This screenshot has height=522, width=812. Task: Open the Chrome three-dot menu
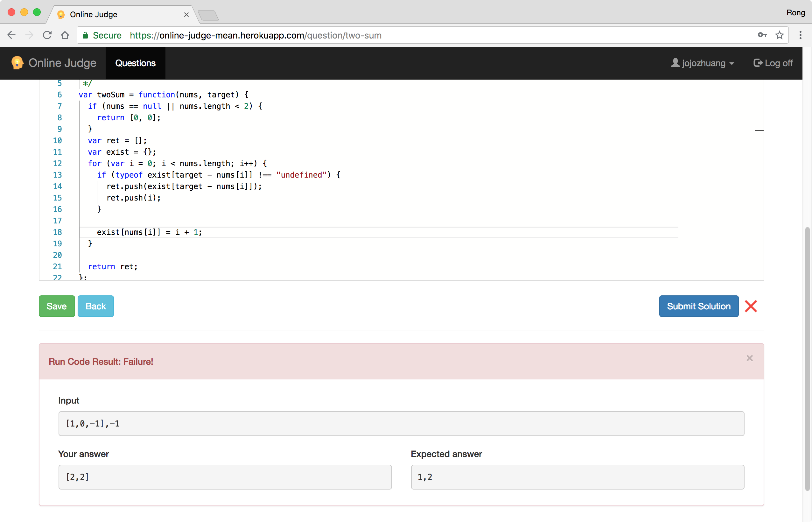pyautogui.click(x=801, y=35)
